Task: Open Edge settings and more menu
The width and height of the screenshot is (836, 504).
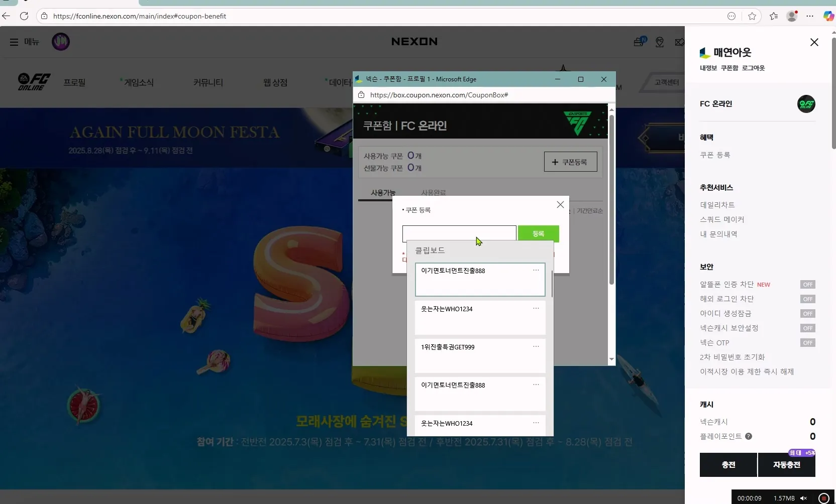Action: 810,16
